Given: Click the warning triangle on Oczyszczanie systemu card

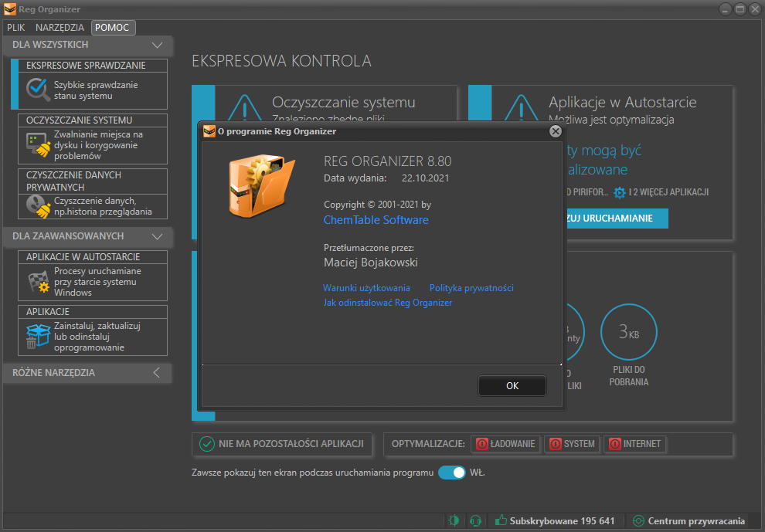Looking at the screenshot, I should 245,108.
